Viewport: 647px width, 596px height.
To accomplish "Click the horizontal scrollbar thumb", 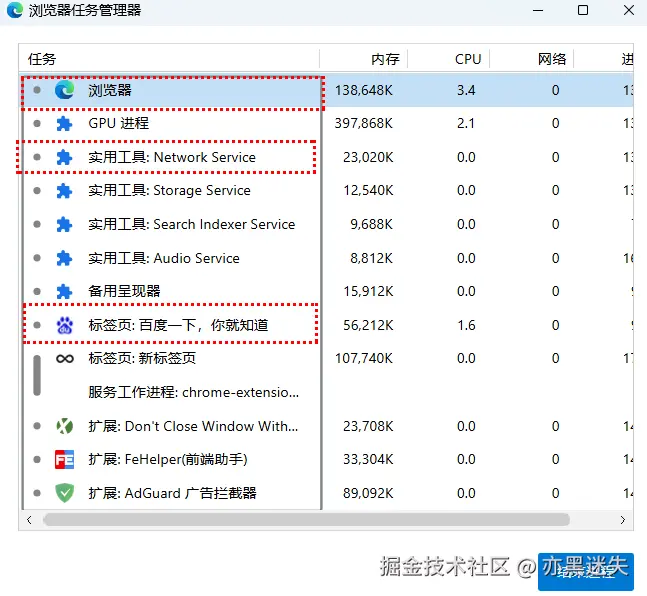I will pos(306,520).
